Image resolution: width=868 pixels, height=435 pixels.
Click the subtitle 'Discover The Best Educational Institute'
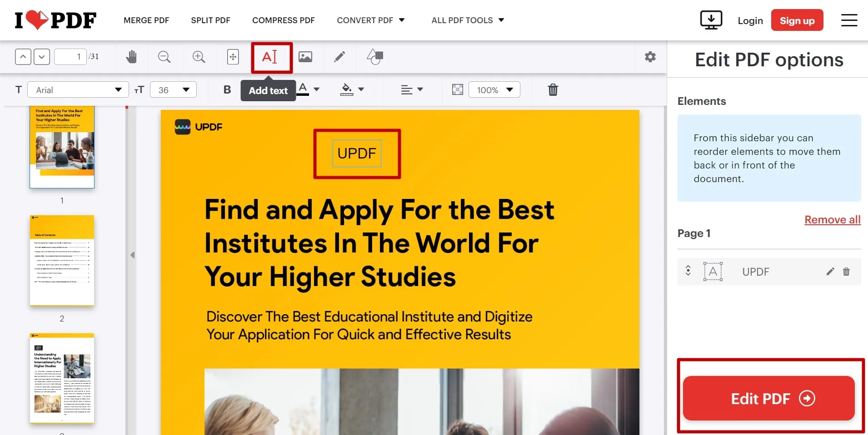369,316
